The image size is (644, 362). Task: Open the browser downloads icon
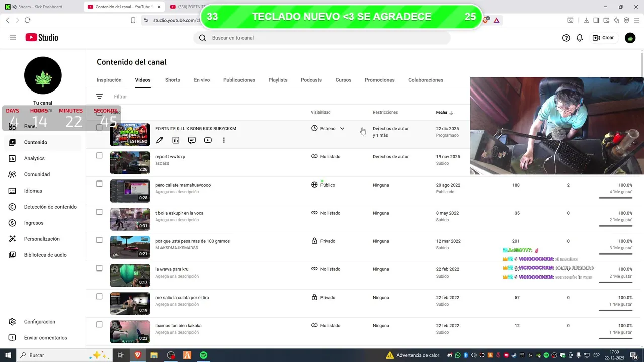(586, 20)
